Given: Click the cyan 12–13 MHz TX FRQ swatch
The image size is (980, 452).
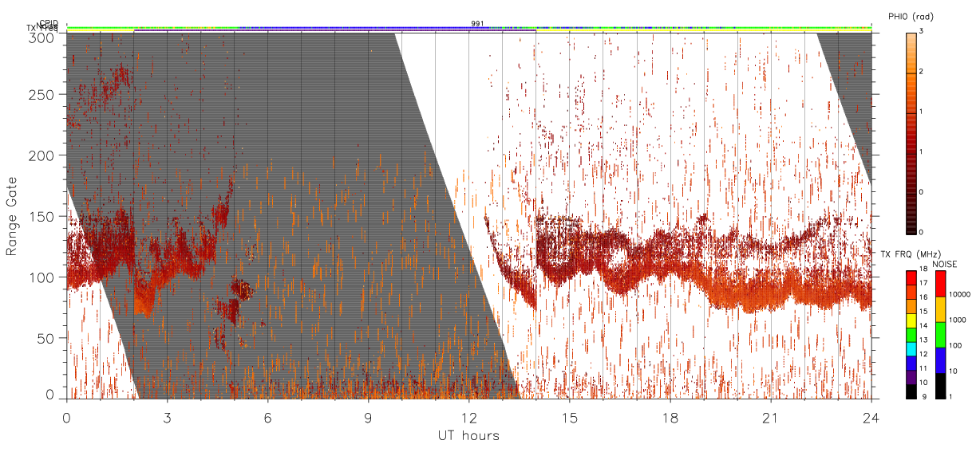Looking at the screenshot, I should (911, 348).
